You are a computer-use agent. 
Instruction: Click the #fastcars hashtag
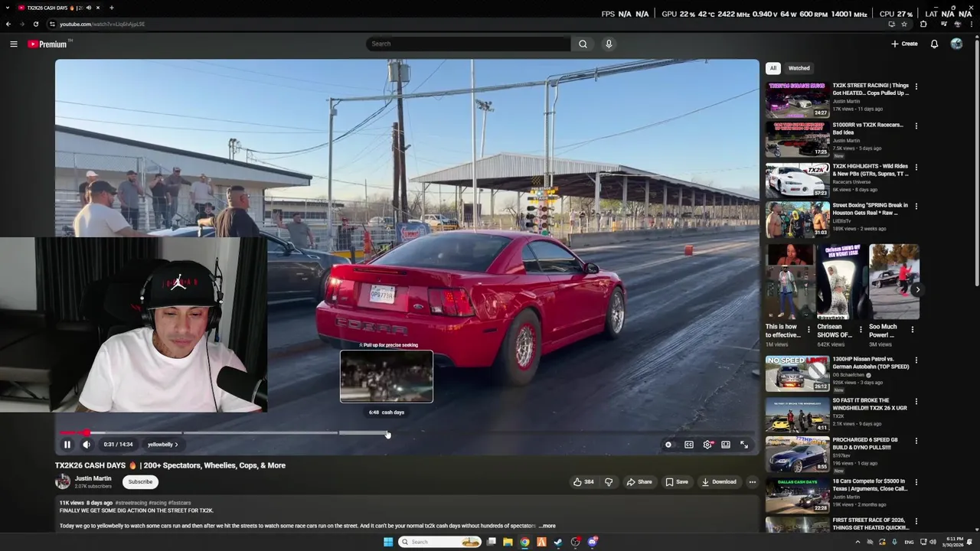(x=179, y=503)
